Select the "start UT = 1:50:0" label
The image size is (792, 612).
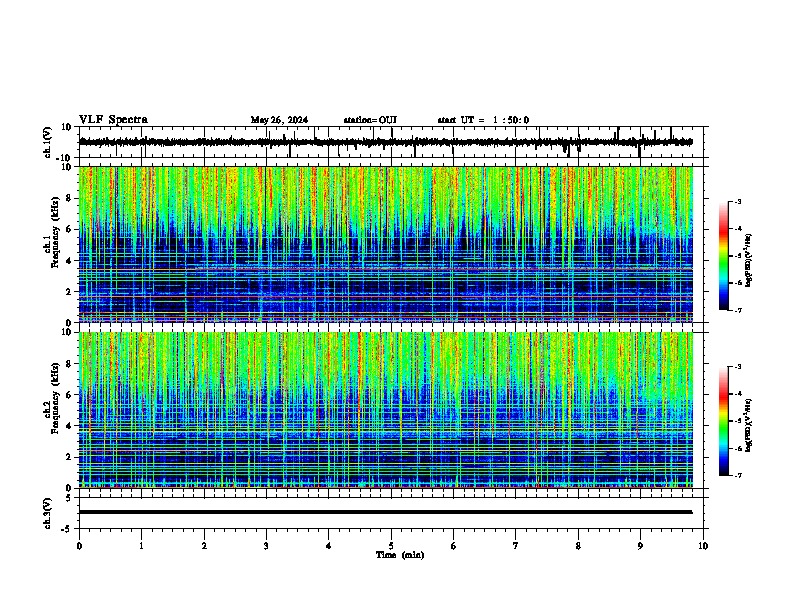(x=483, y=120)
